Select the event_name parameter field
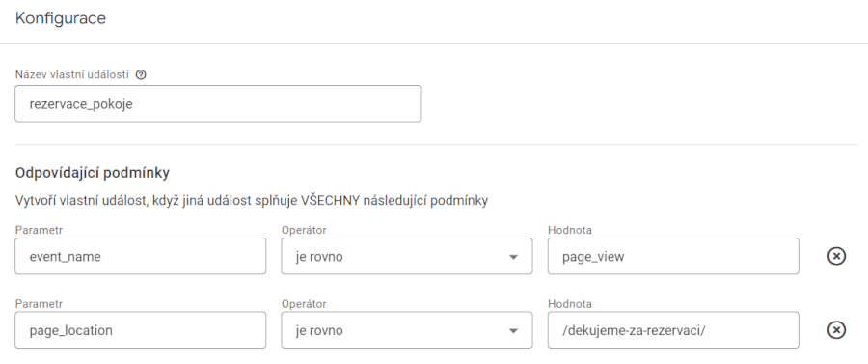 pos(140,256)
